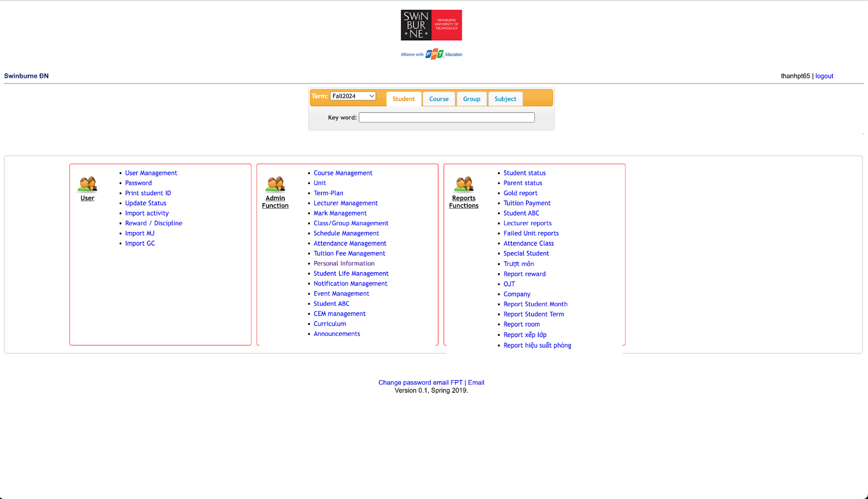This screenshot has height=499, width=868.
Task: Open the Swinburne ĐN home link
Action: tap(26, 76)
